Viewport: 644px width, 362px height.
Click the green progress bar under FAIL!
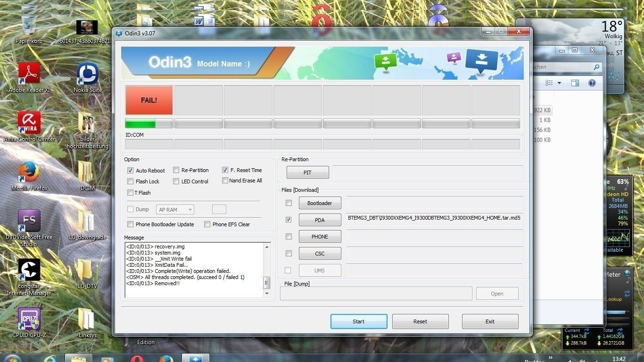point(149,123)
